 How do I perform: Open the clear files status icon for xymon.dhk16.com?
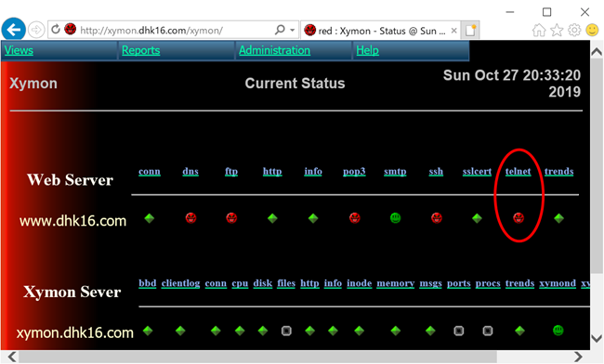tap(286, 331)
